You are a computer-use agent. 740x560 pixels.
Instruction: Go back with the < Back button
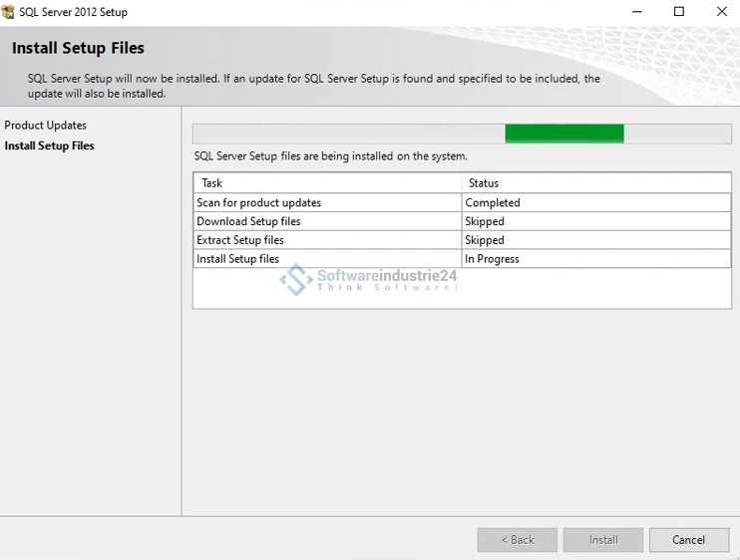pyautogui.click(x=517, y=540)
